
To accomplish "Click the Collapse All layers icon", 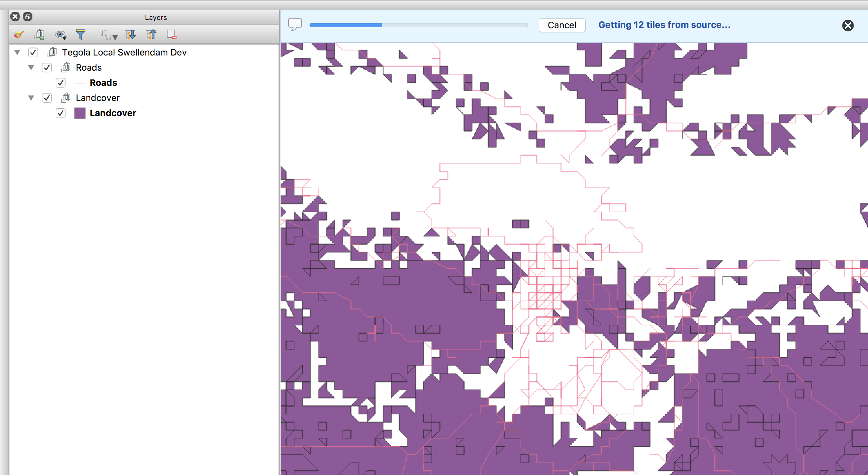I will pyautogui.click(x=152, y=34).
